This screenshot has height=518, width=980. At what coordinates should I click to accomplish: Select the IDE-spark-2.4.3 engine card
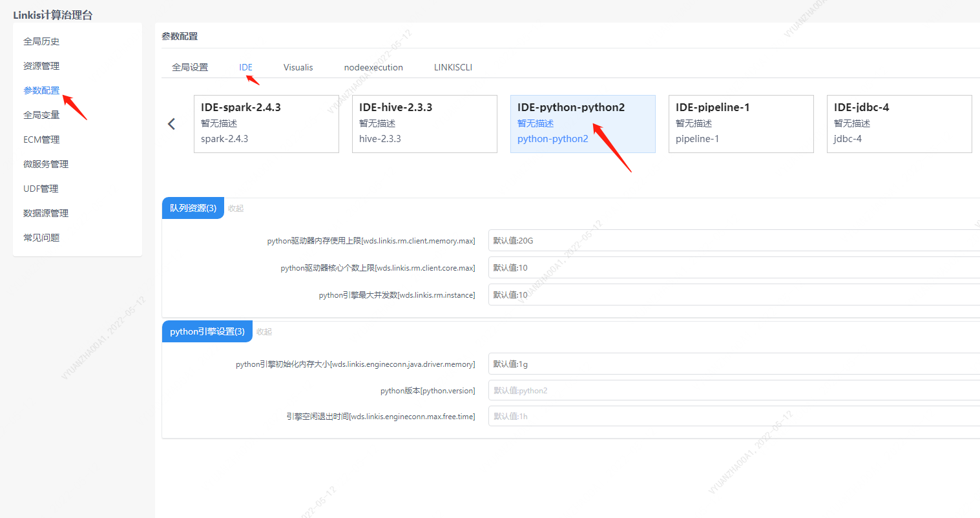click(266, 123)
